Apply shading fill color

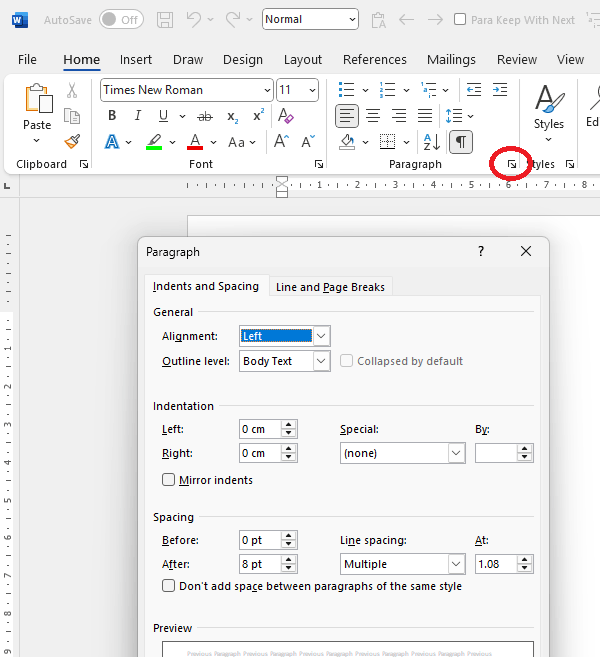[x=347, y=142]
